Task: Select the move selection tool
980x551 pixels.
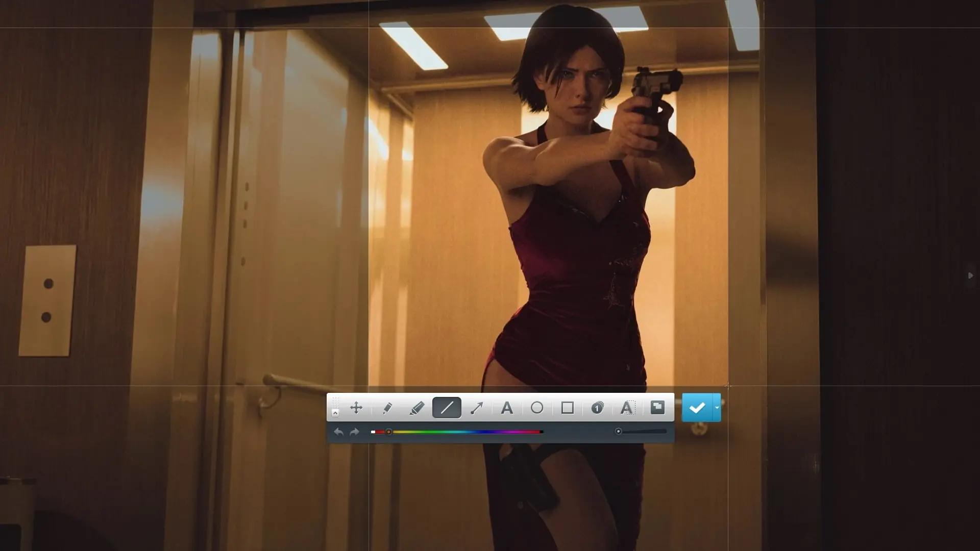Action: [x=356, y=408]
